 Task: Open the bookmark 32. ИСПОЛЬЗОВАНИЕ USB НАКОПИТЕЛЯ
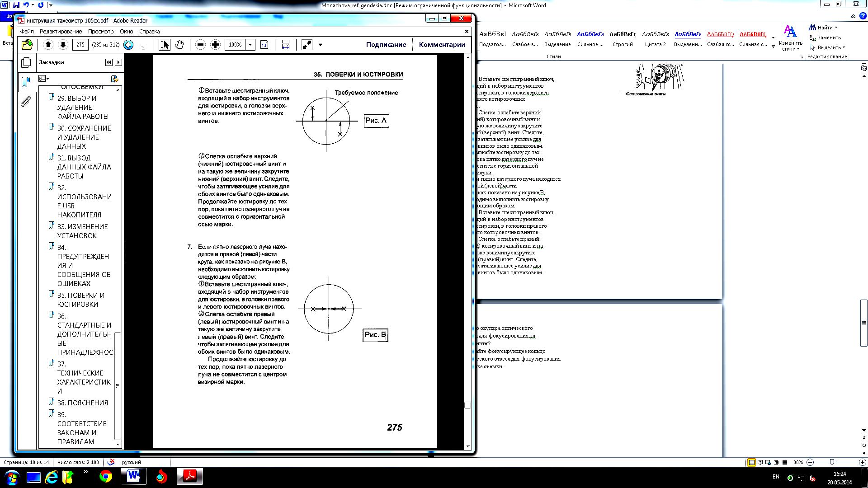[x=84, y=201]
